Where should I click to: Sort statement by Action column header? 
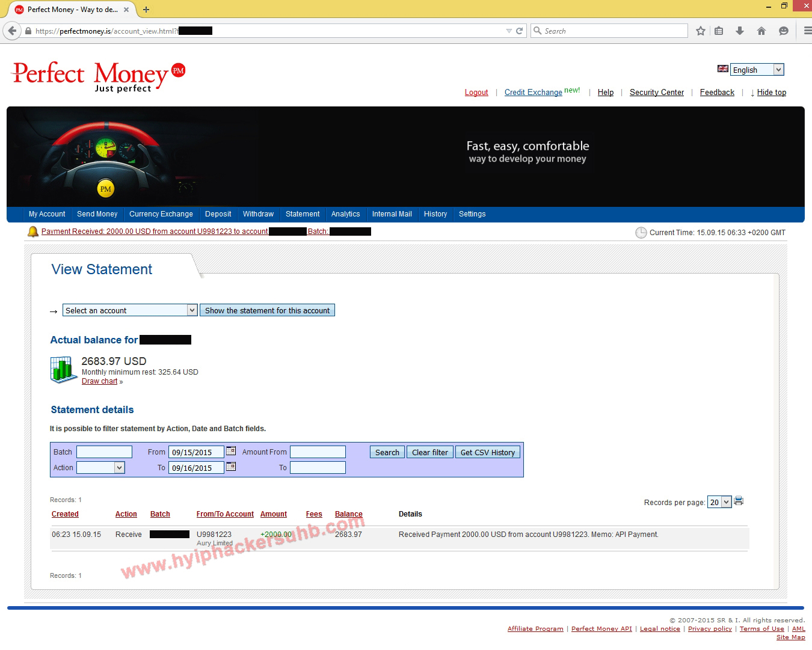click(126, 514)
